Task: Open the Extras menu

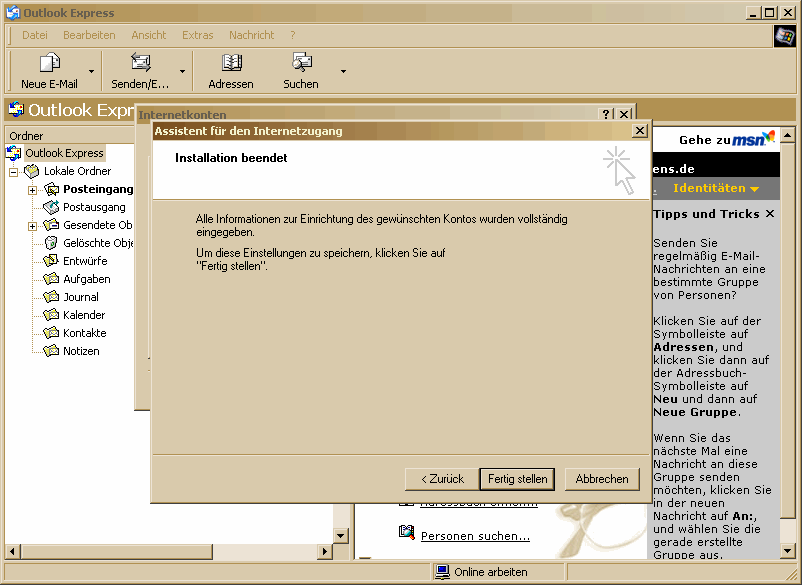Action: tap(198, 35)
